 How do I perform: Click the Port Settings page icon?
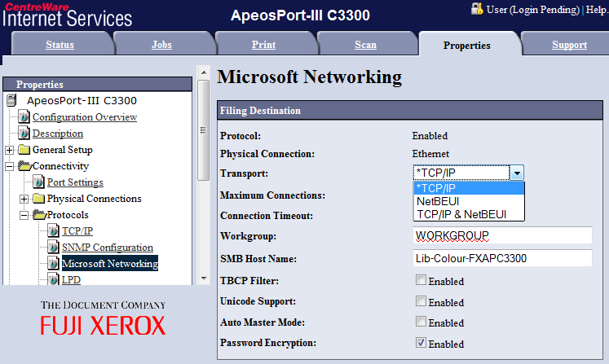[x=38, y=182]
